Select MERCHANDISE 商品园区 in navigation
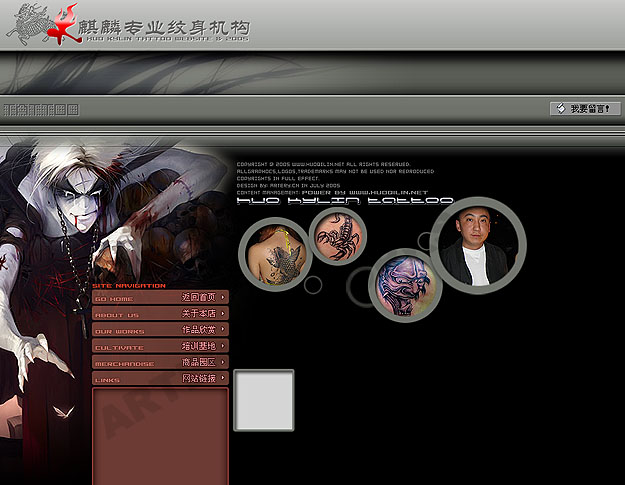625x485 pixels. [x=160, y=363]
